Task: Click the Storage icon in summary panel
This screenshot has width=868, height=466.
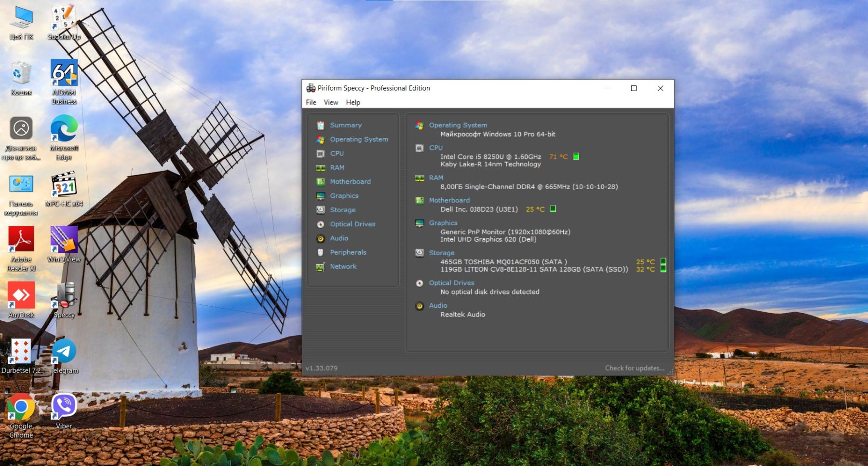Action: click(420, 253)
